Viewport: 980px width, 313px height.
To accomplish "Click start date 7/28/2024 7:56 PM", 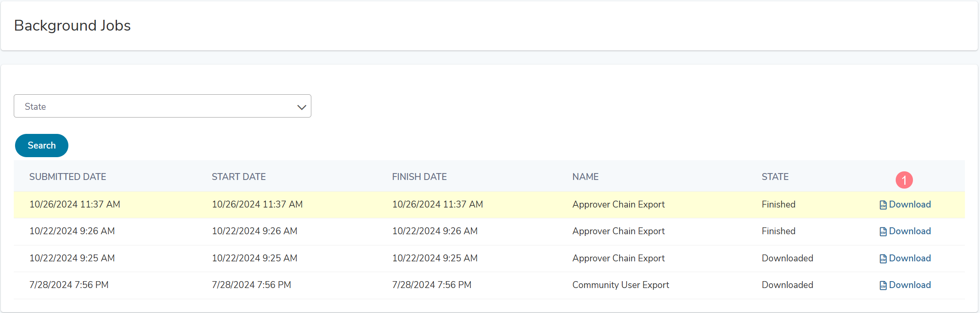I will click(252, 285).
